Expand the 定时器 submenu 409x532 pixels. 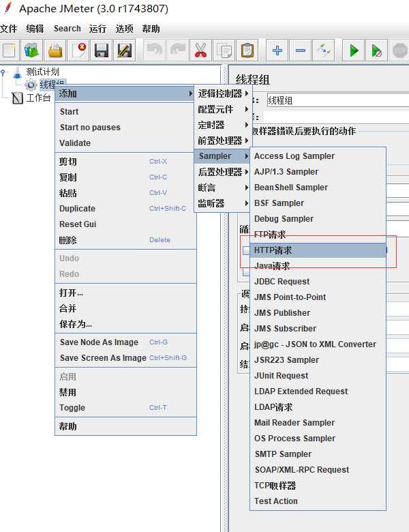[222, 125]
